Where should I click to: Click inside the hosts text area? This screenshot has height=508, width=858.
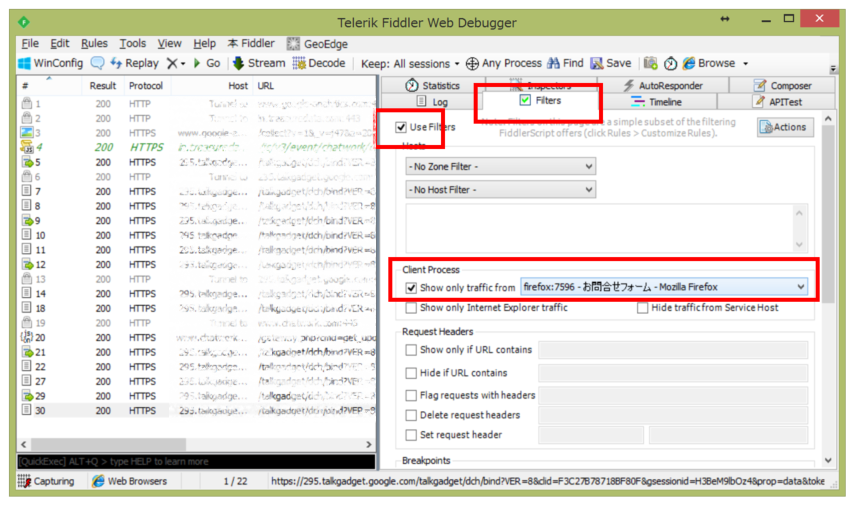pyautogui.click(x=600, y=228)
